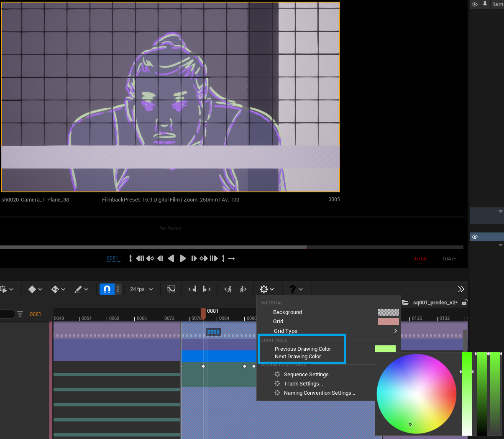Image resolution: width=504 pixels, height=439 pixels.
Task: Open the curve editor icon
Action: [171, 289]
